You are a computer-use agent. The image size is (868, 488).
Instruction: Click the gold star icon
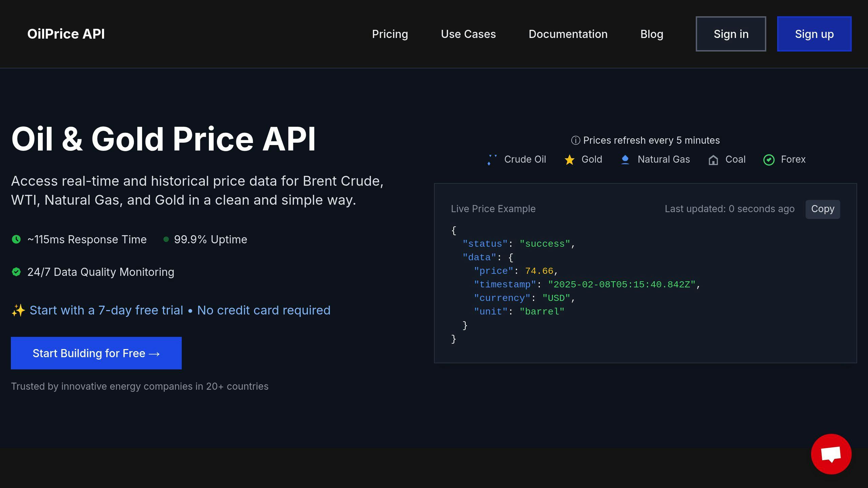point(569,160)
